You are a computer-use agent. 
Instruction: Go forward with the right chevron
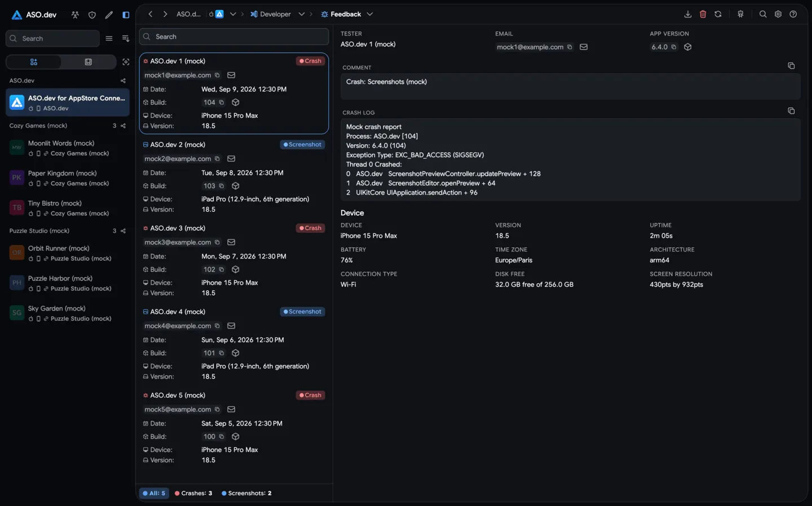[165, 14]
